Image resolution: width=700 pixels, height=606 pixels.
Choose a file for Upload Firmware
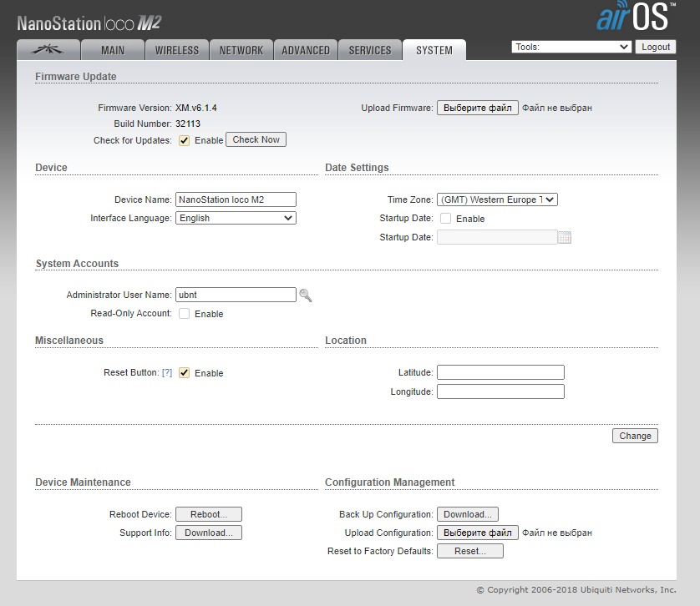click(478, 108)
